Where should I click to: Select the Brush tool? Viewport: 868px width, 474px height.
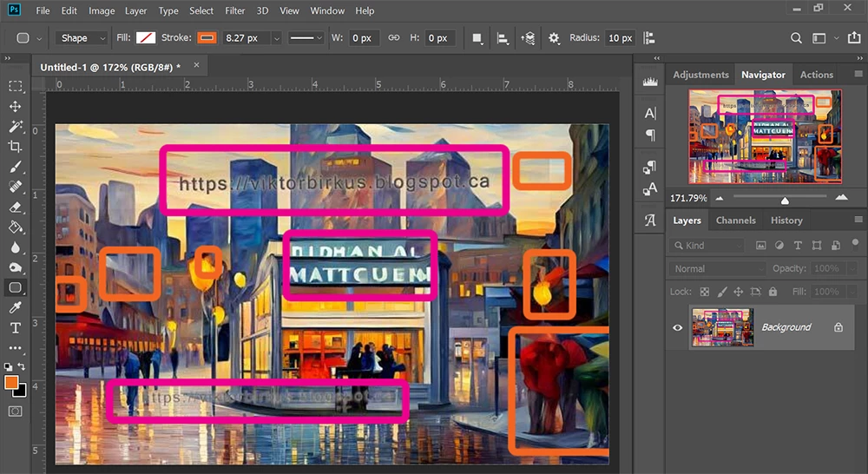coord(16,168)
